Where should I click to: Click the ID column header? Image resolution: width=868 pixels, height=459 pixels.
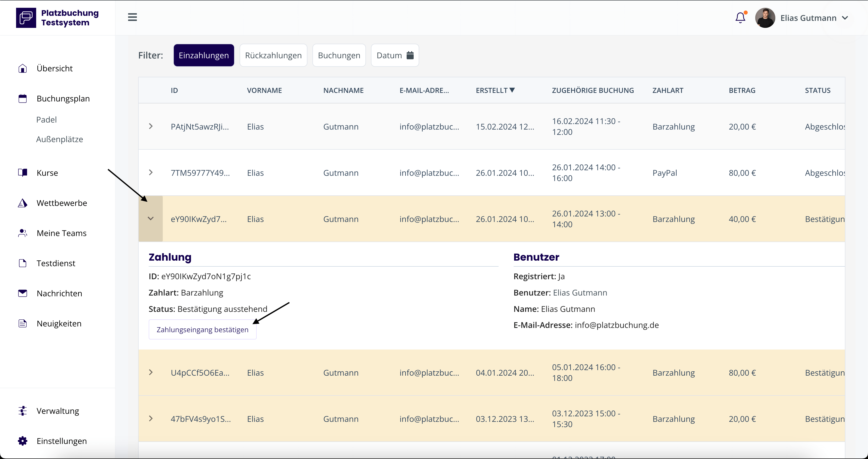tap(174, 90)
